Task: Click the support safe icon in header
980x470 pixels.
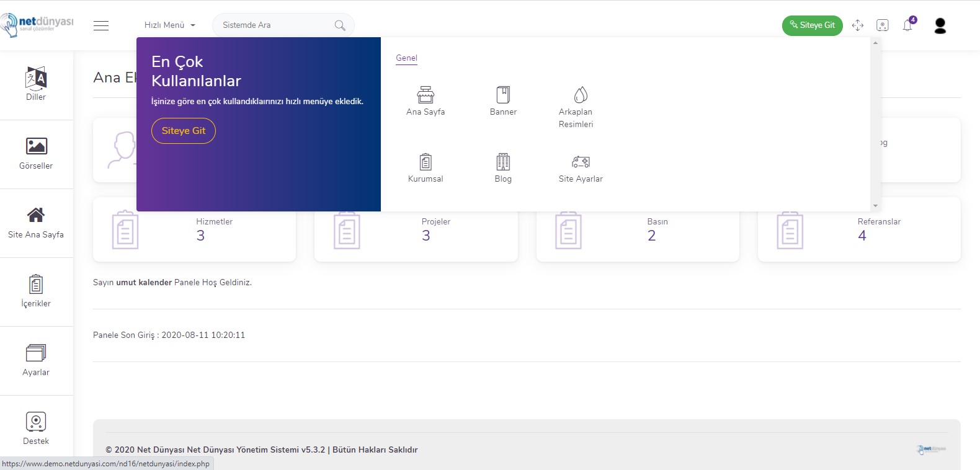Action: tap(883, 25)
